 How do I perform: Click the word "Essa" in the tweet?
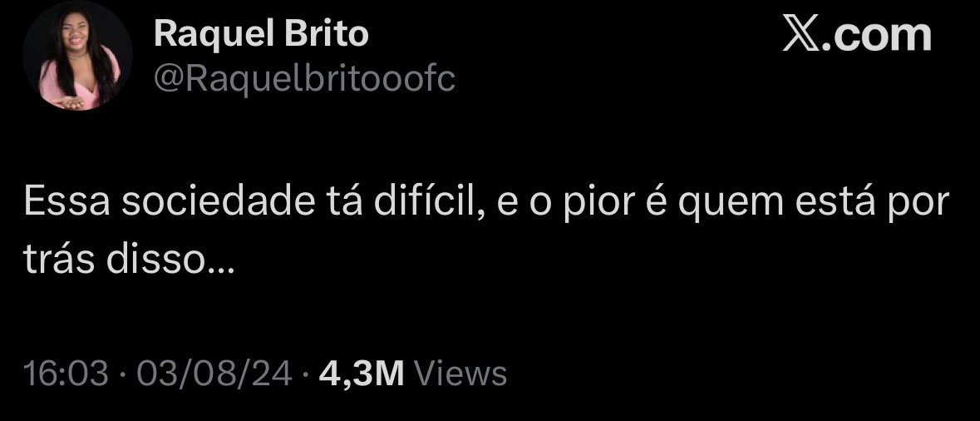(x=67, y=202)
